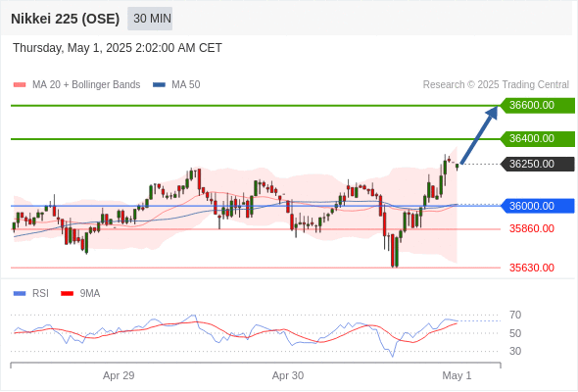Viewport: 578px width, 392px height.
Task: Click the 36250.00 current price label
Action: pos(538,164)
